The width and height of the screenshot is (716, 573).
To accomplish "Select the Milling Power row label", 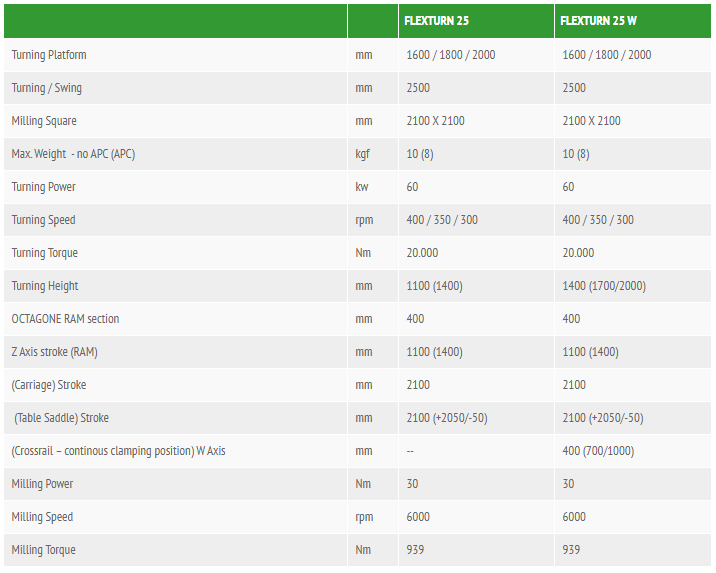I will 42,484.
